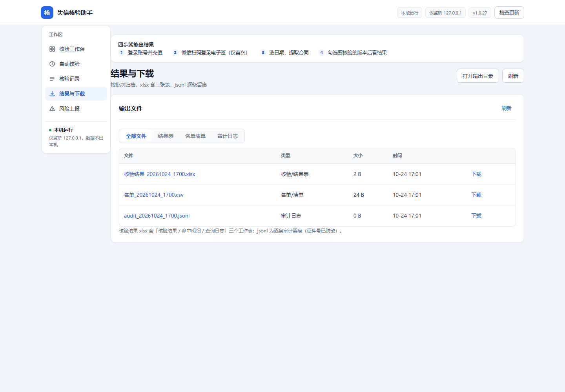Click the bordered 刷新 button beside 打开输出目录

click(x=513, y=76)
